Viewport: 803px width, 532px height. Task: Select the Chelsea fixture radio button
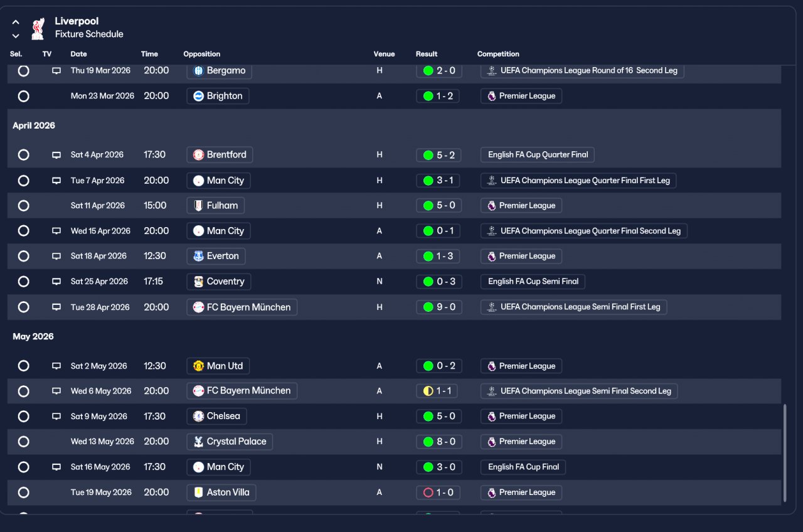[x=23, y=416]
